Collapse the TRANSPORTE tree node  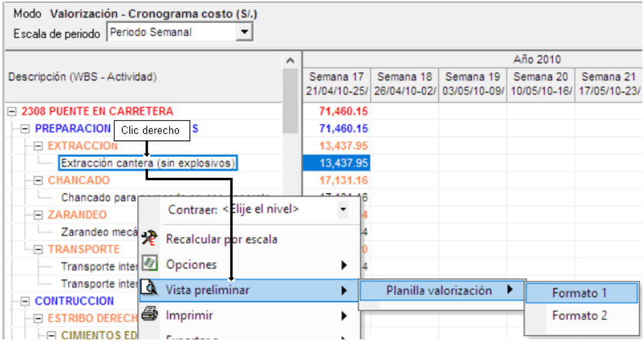(x=38, y=249)
